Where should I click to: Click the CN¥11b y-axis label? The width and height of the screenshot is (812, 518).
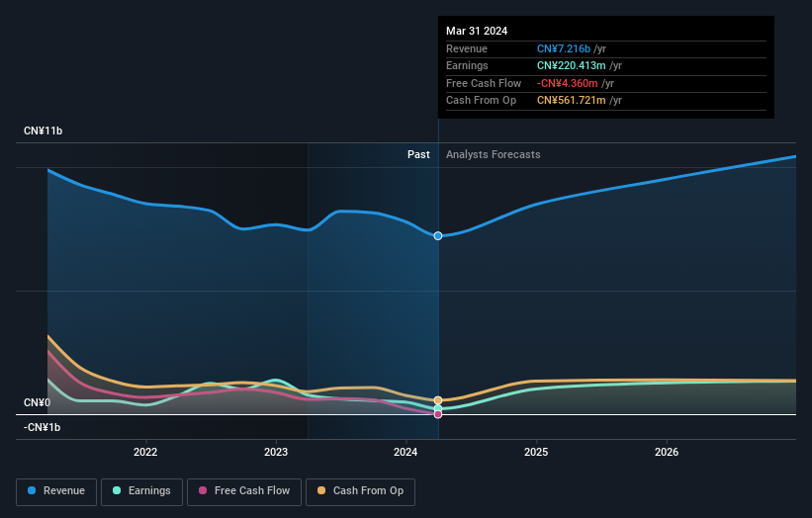tap(43, 130)
